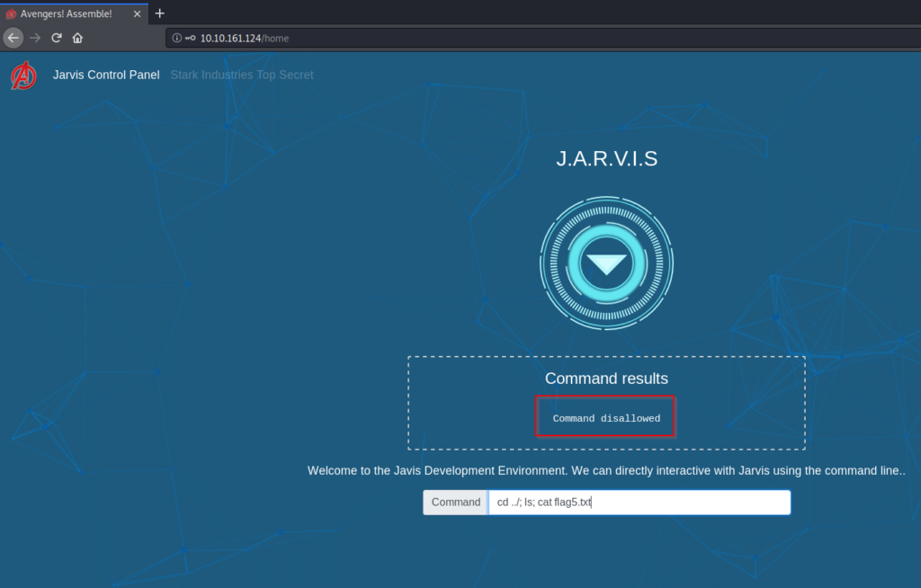Open the site information icon in address bar

(x=176, y=39)
